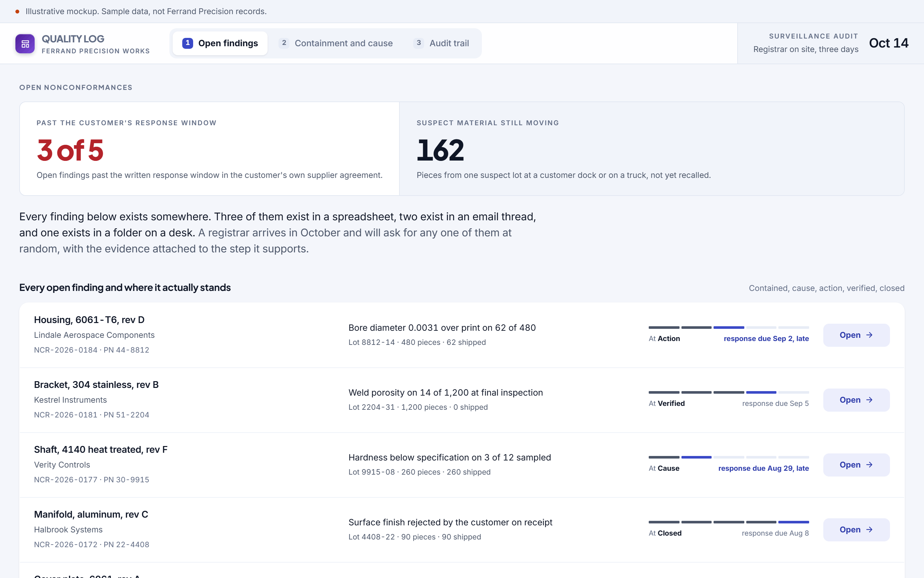Click 'At Cause' status label
The image size is (924, 578).
[x=664, y=468]
